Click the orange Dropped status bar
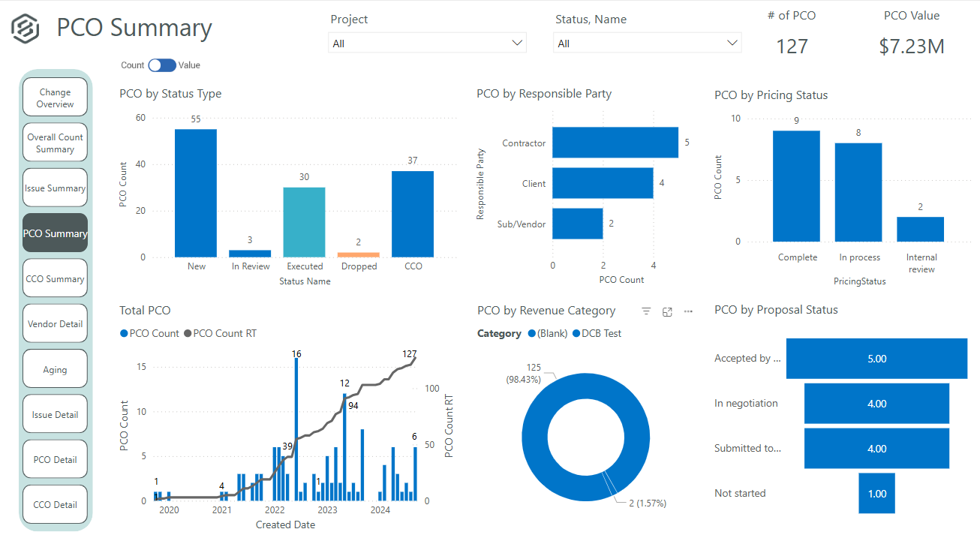This screenshot has width=980, height=538. [x=358, y=254]
